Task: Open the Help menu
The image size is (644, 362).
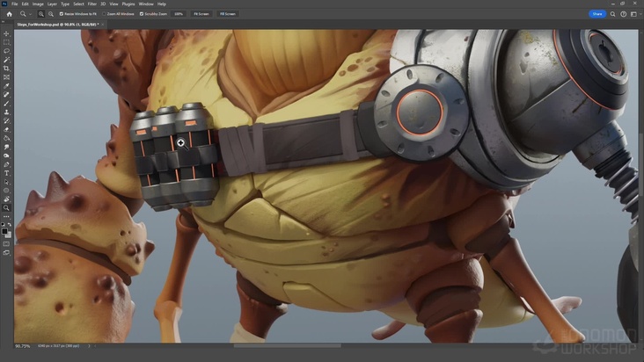Action: point(162,4)
